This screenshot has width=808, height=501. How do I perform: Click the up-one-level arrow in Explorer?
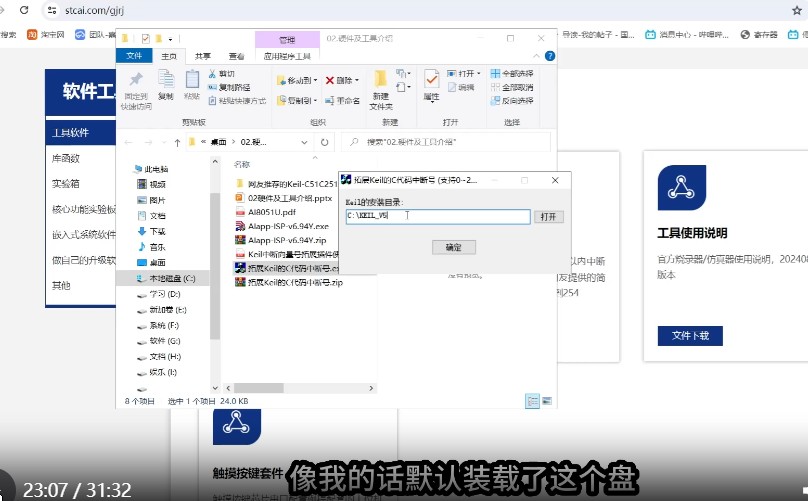pyautogui.click(x=177, y=143)
